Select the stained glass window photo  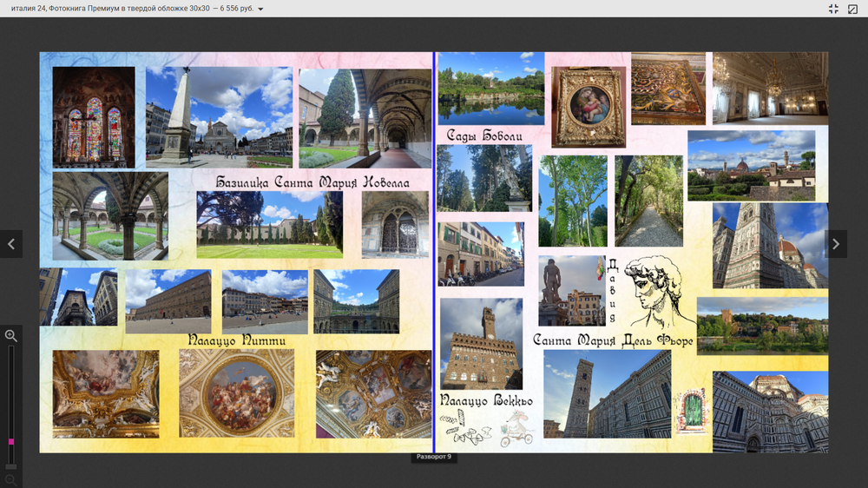(94, 117)
